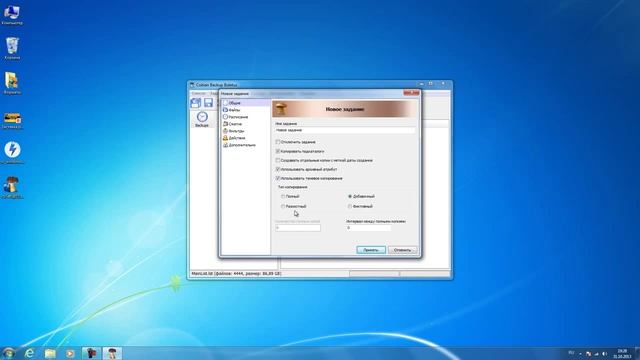The width and height of the screenshot is (640, 360).
Task: Click the Принять button
Action: [371, 250]
